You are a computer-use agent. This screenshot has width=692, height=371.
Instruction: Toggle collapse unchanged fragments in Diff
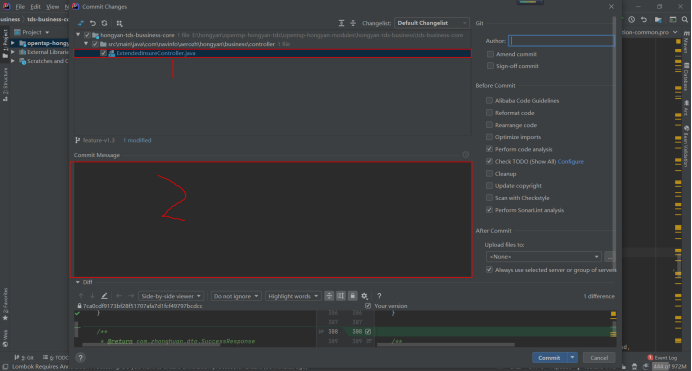coord(329,296)
